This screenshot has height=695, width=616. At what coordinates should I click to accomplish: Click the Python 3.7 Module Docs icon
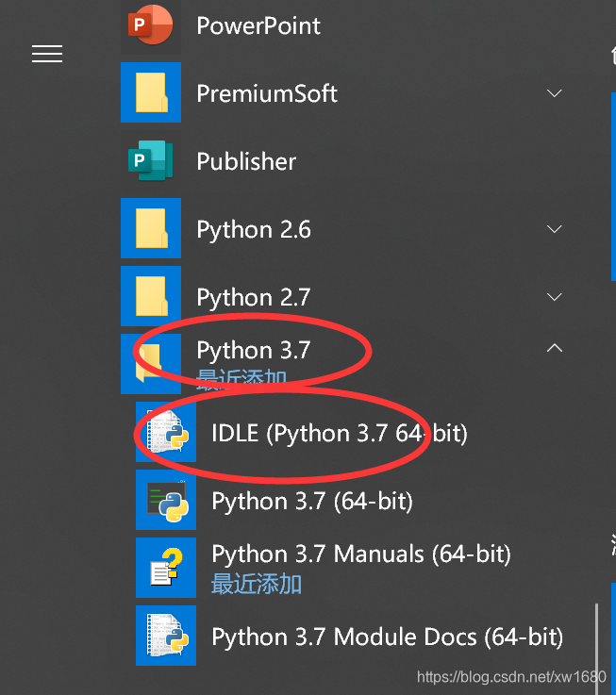click(x=166, y=636)
